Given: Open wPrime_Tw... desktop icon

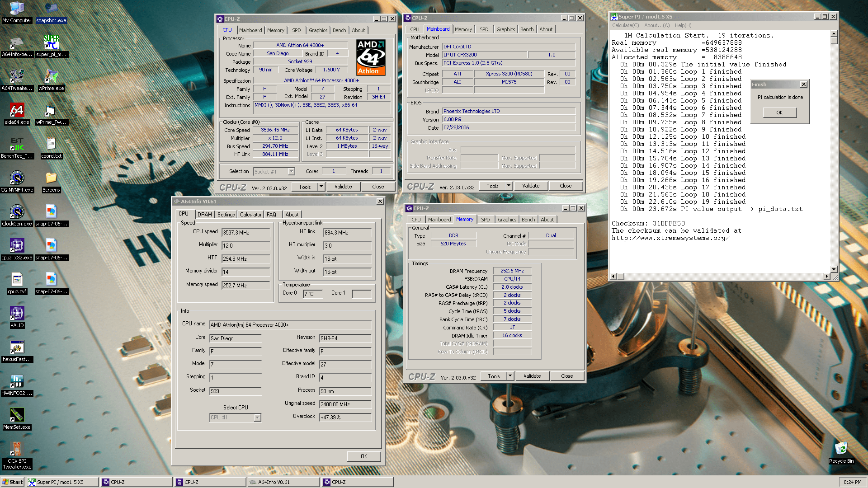Looking at the screenshot, I should (x=51, y=114).
